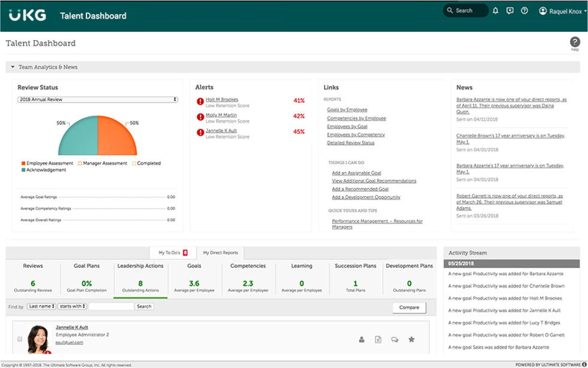Image resolution: width=588 pixels, height=368 pixels.
Task: Click the star icon on Jannelle's row
Action: tap(411, 339)
